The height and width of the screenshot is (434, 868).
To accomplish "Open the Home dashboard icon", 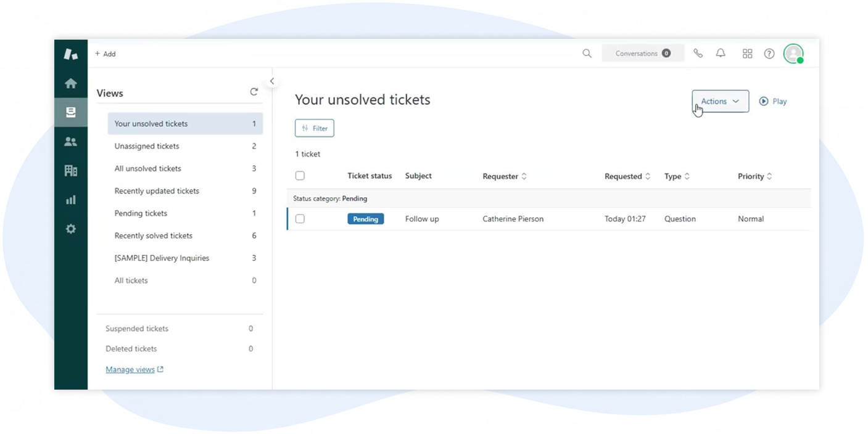I will (71, 83).
